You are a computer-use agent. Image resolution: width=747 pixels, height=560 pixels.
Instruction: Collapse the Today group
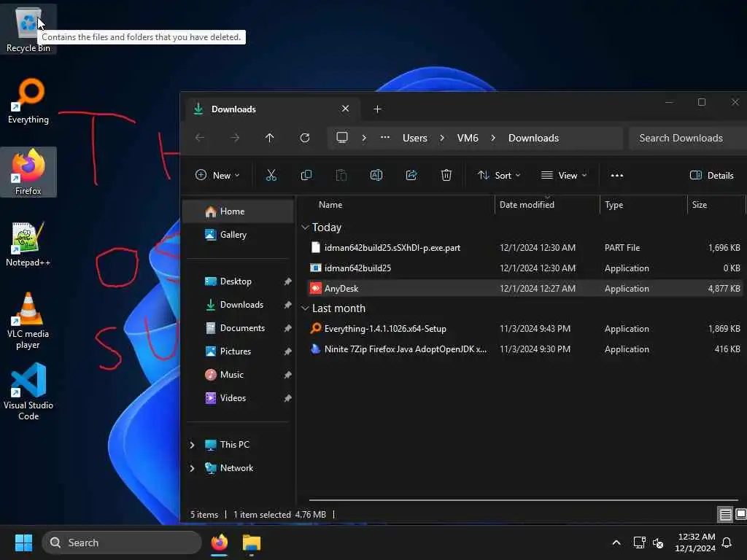(305, 227)
